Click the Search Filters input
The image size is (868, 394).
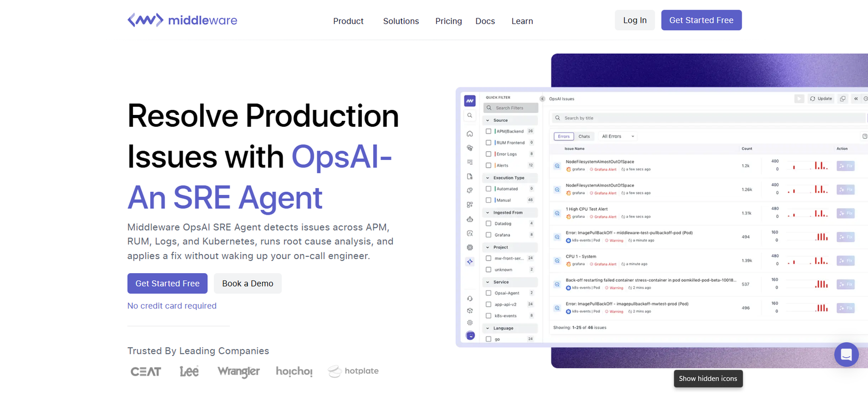click(x=510, y=108)
